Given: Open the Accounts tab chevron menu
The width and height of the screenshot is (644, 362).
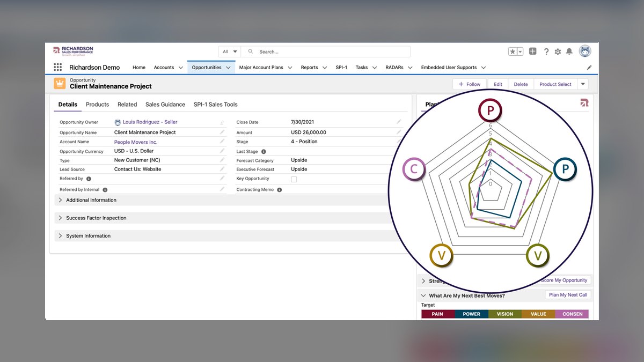Looking at the screenshot, I should tap(181, 68).
